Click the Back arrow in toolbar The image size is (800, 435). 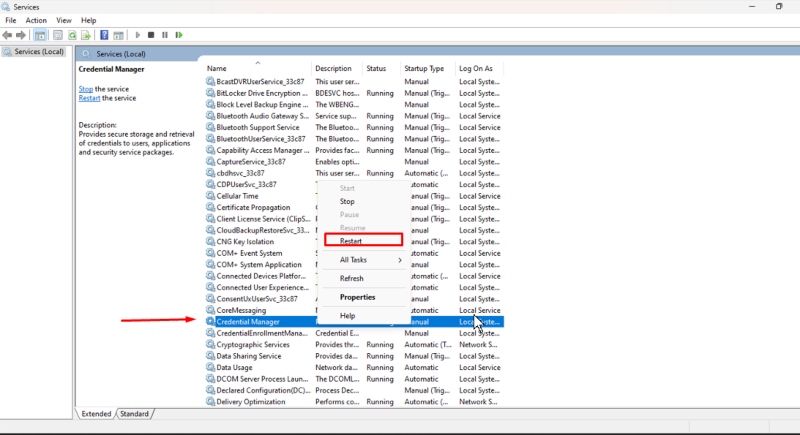pyautogui.click(x=7, y=35)
